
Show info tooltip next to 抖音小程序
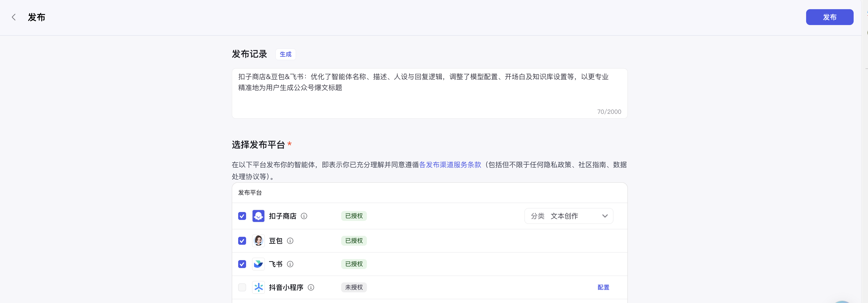311,287
